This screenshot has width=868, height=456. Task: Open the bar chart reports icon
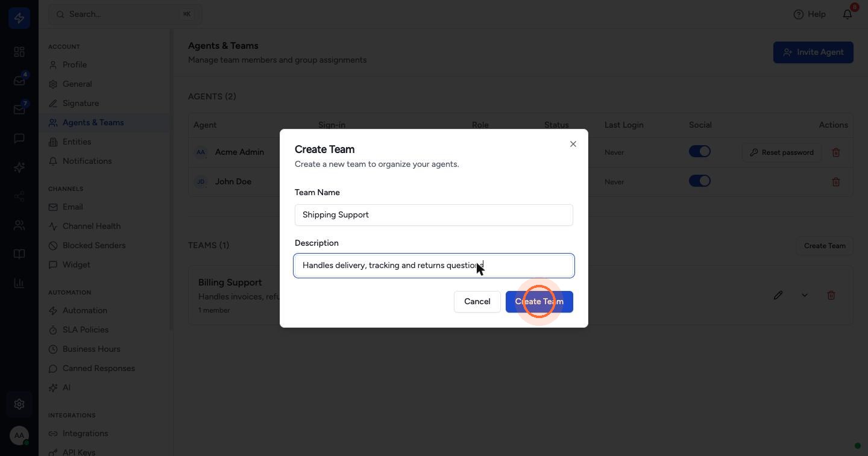(19, 283)
